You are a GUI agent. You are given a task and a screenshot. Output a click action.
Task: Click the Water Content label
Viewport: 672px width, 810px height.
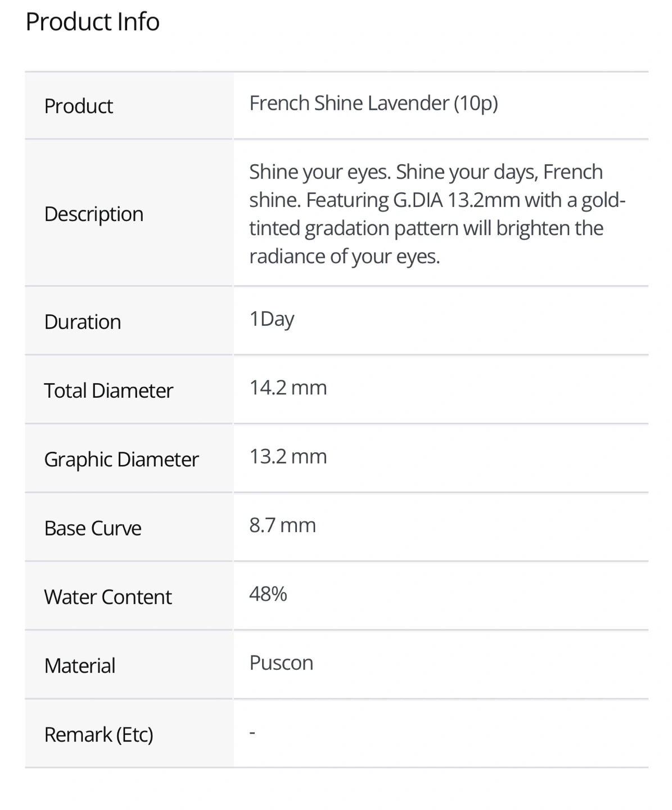click(108, 597)
